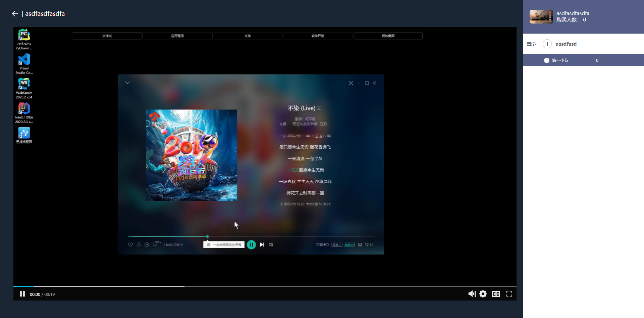Open the WebStorm 2020.2 desktop icon
Image resolution: width=644 pixels, height=318 pixels.
click(24, 89)
